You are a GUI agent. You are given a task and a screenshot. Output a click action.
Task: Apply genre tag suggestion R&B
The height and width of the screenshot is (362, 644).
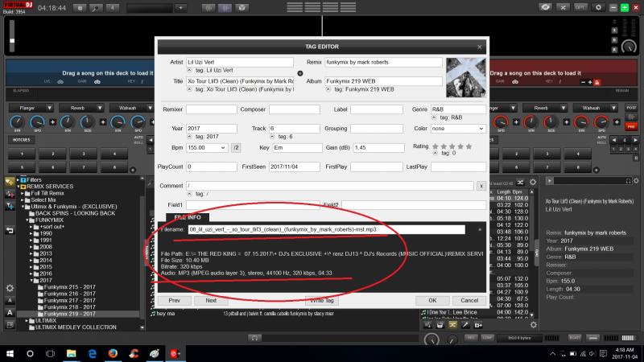point(434,117)
